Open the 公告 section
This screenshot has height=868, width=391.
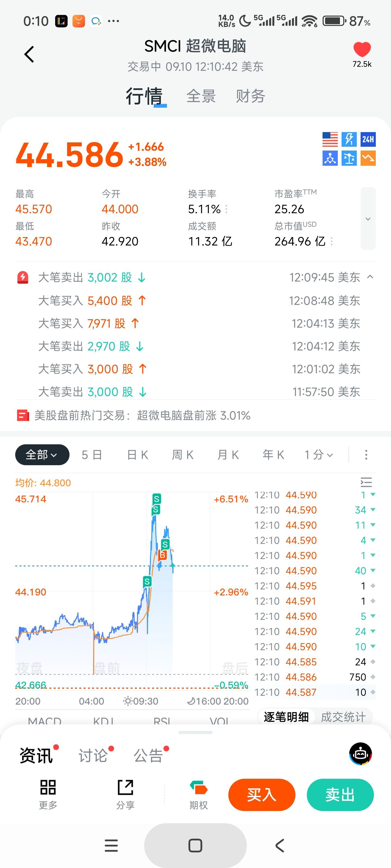[x=149, y=755]
